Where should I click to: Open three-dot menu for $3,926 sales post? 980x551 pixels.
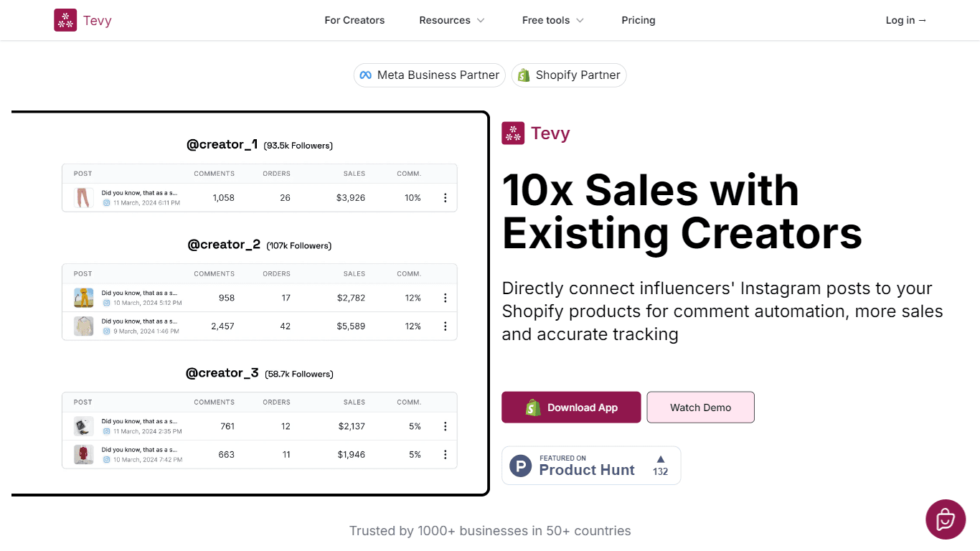pos(445,198)
